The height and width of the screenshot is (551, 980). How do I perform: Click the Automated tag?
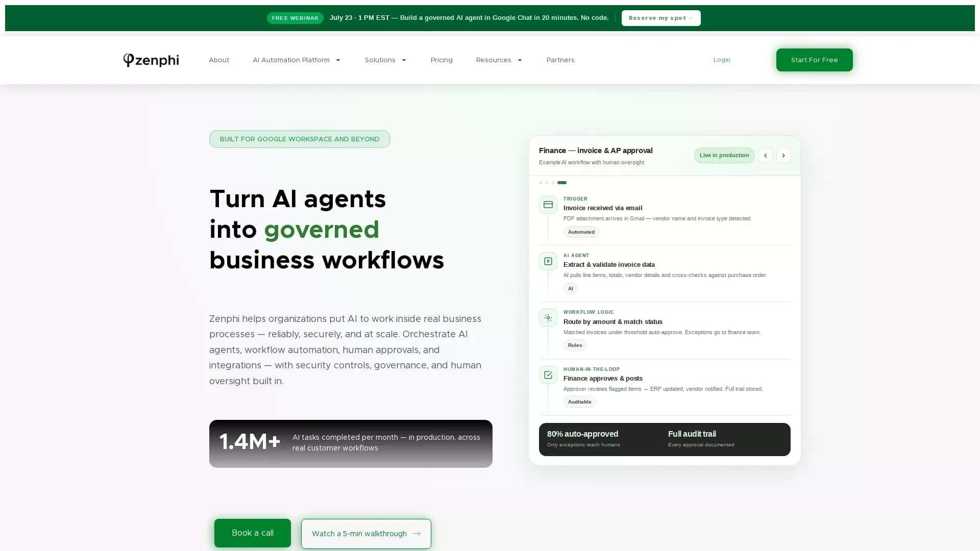581,232
